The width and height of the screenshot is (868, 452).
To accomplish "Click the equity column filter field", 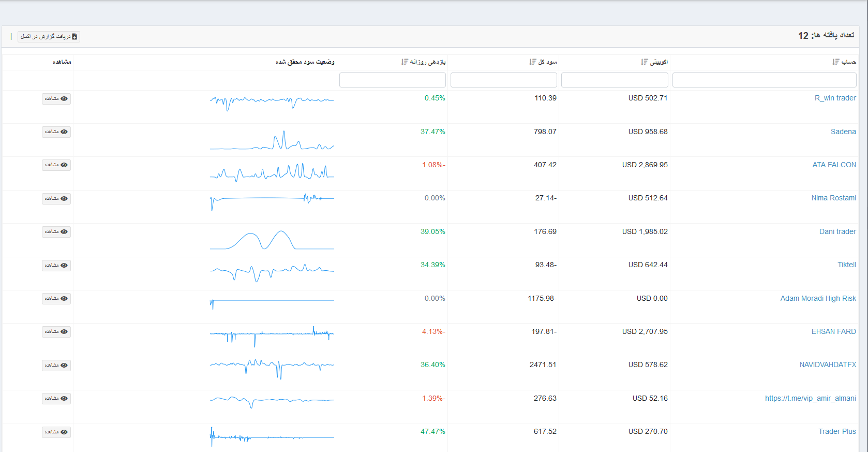I will point(615,80).
